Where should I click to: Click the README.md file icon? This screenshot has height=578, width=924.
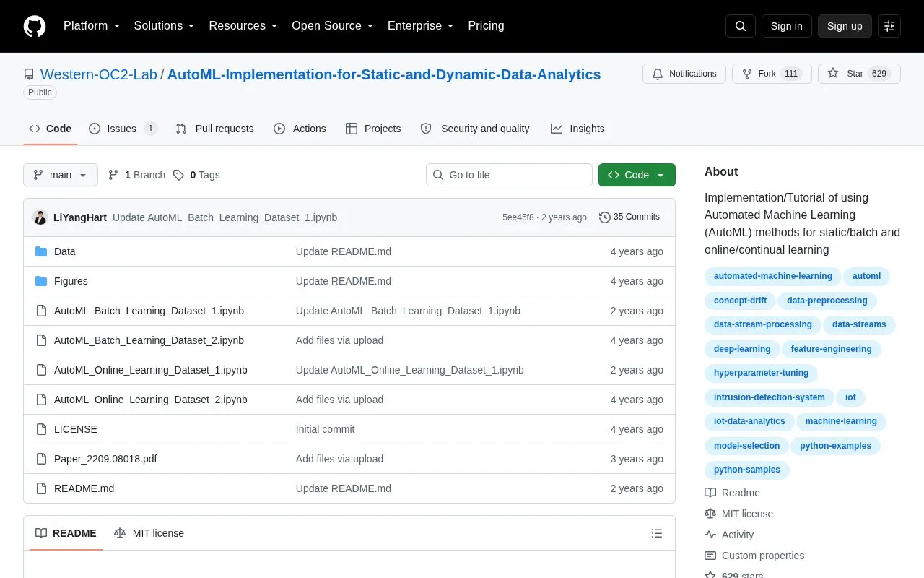coord(41,488)
